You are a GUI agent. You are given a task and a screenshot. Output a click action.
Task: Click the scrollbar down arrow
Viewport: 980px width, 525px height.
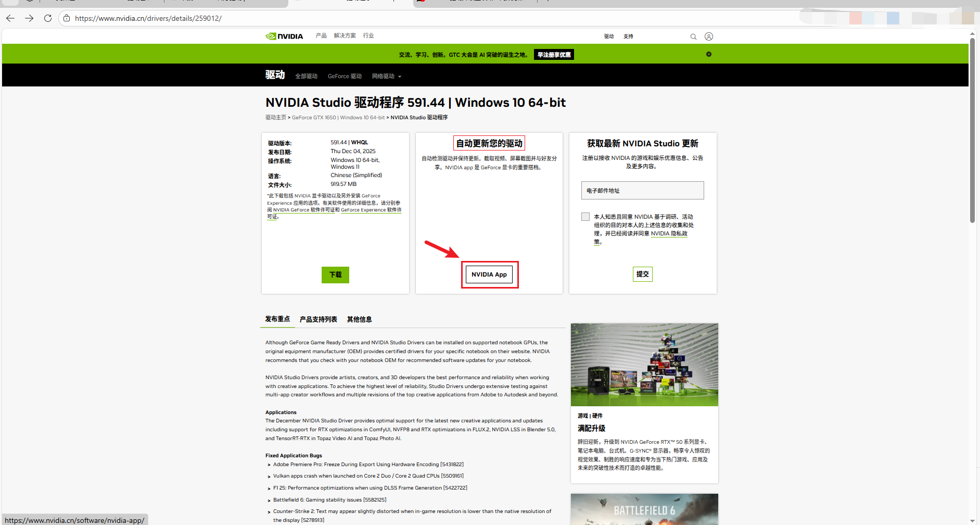(x=972, y=520)
